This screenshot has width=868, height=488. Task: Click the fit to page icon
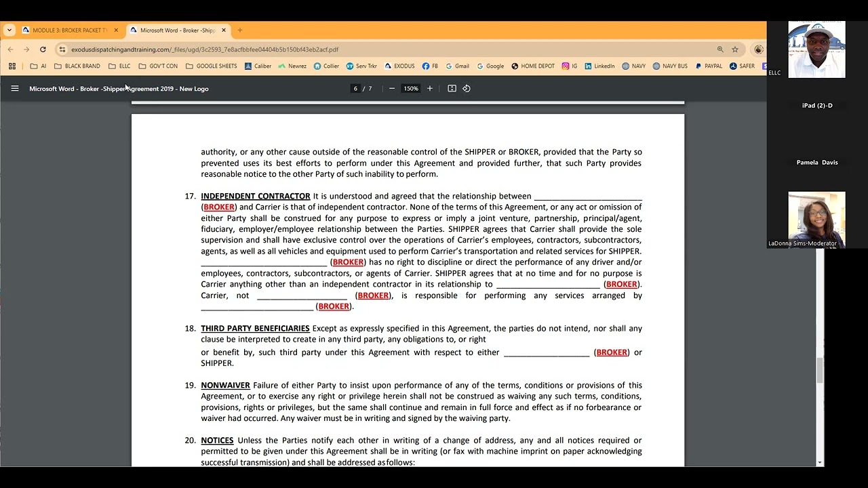coord(452,88)
